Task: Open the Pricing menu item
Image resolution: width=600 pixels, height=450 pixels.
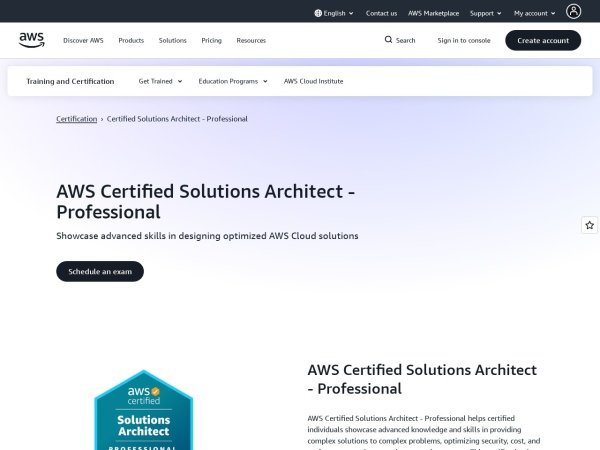Action: (x=212, y=41)
